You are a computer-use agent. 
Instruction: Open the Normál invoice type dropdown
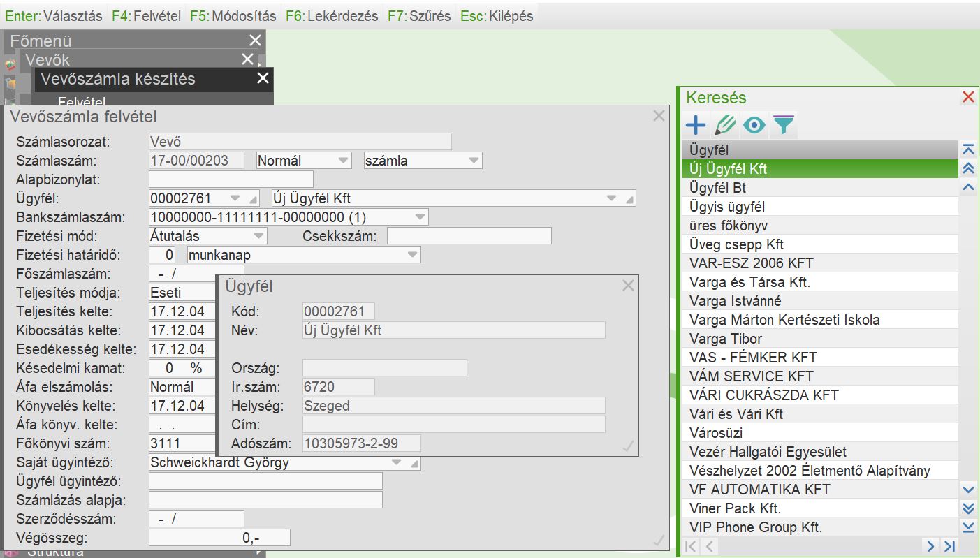tap(343, 161)
